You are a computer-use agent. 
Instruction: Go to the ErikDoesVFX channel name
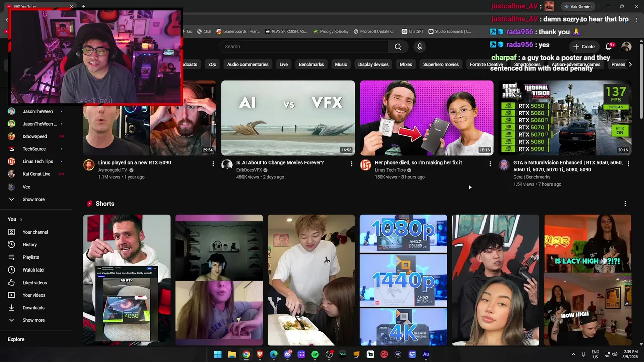click(x=249, y=170)
